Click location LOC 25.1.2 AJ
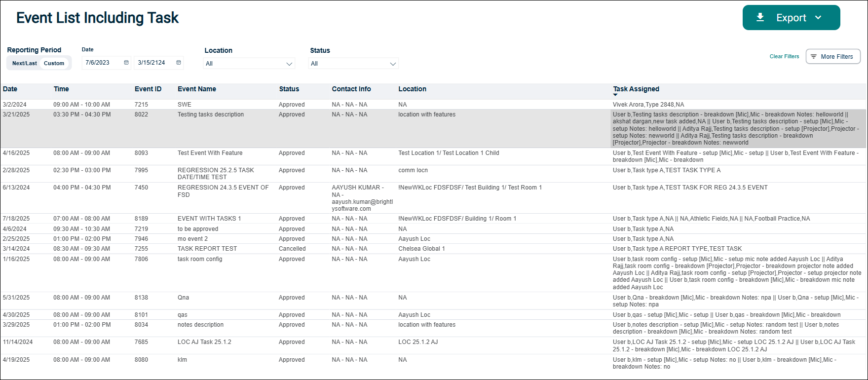This screenshot has height=380, width=868. point(418,342)
